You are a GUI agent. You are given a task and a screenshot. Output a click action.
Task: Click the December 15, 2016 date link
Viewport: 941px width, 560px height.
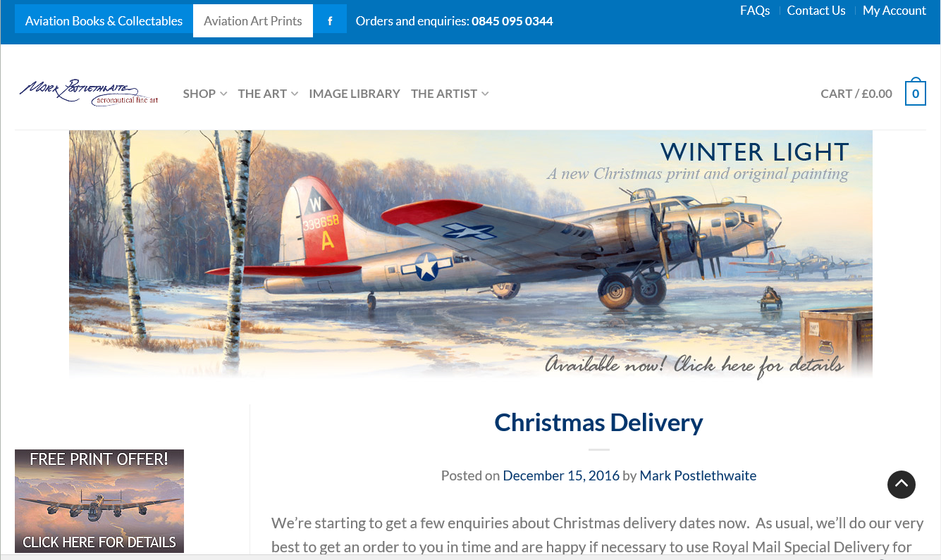561,475
